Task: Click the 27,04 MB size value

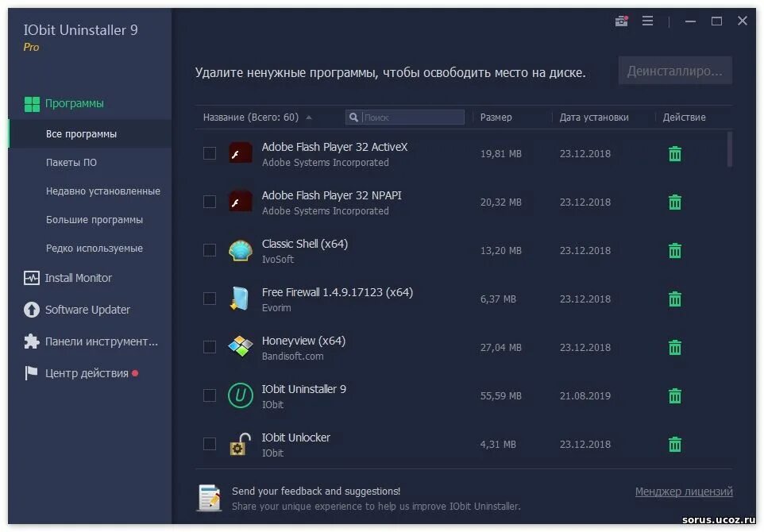Action: (x=500, y=348)
